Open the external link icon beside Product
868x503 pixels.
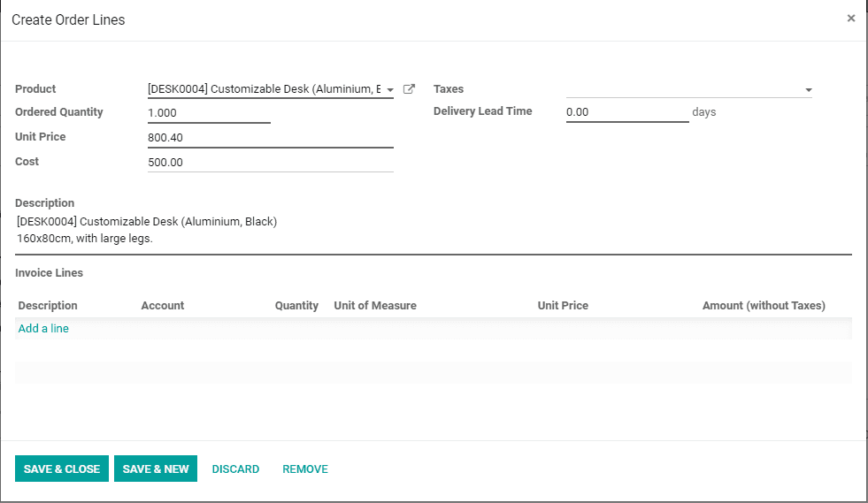point(409,89)
